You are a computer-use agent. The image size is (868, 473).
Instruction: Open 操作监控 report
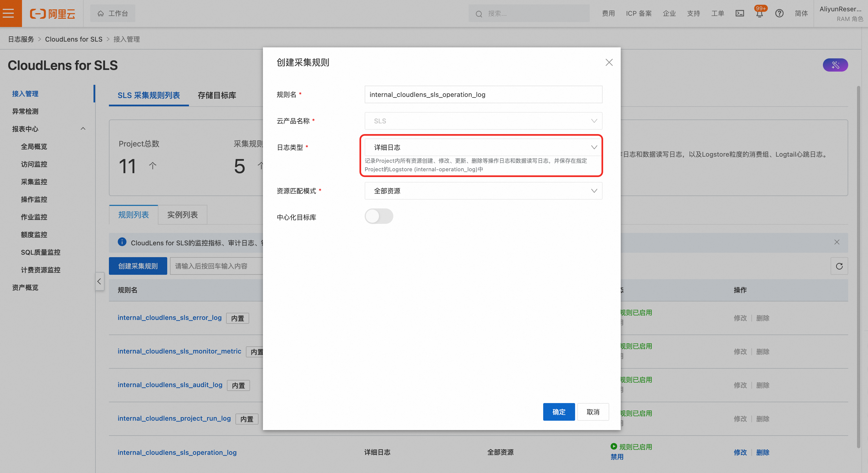34,199
